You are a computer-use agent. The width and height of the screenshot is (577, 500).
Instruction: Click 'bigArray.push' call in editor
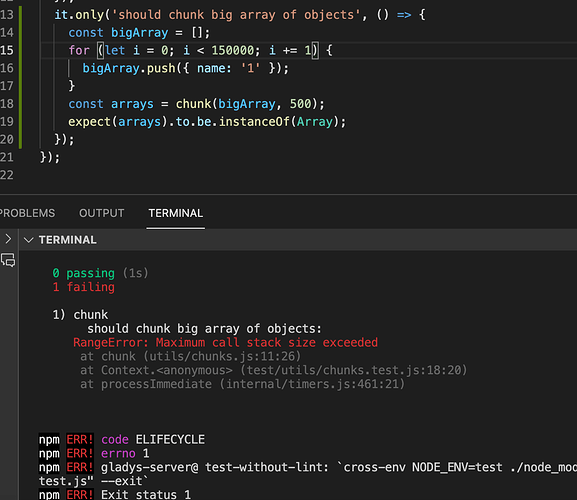pos(129,68)
